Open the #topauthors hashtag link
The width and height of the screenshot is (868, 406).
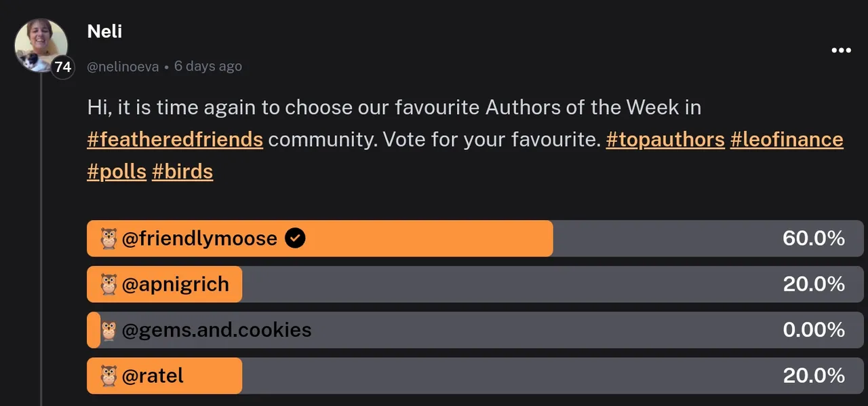pyautogui.click(x=665, y=139)
